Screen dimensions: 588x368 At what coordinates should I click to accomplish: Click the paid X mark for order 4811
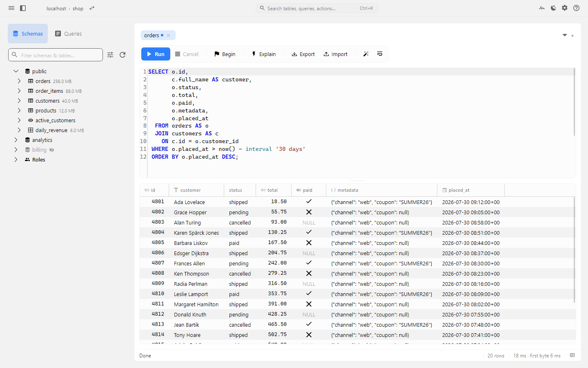pyautogui.click(x=309, y=304)
